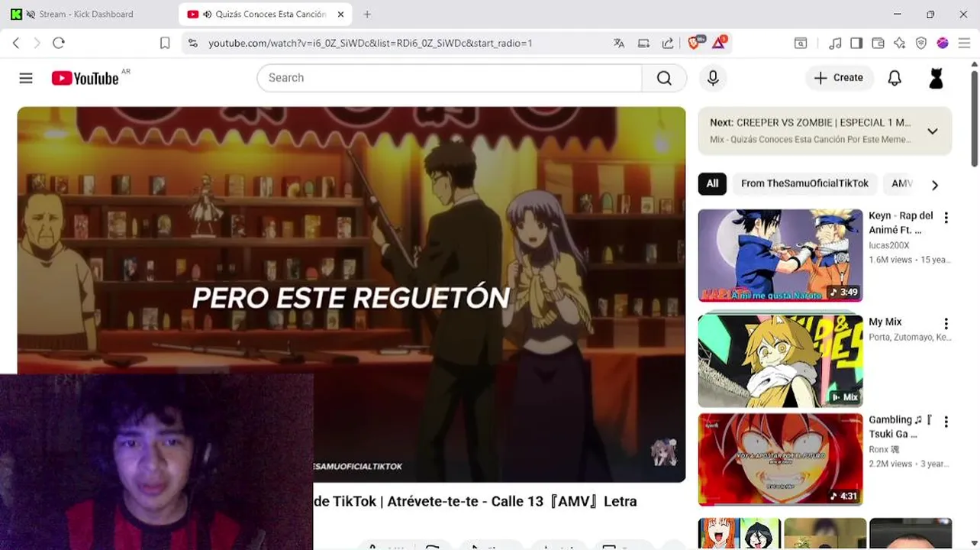The width and height of the screenshot is (980, 550).
Task: Select the AMV filter chip
Action: [902, 183]
